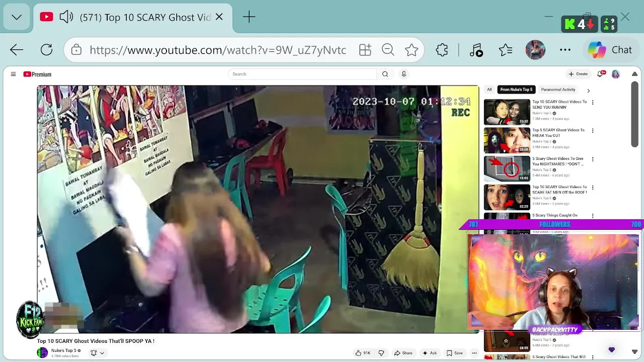Select the From Nuke's Top 5 chip

(x=516, y=89)
